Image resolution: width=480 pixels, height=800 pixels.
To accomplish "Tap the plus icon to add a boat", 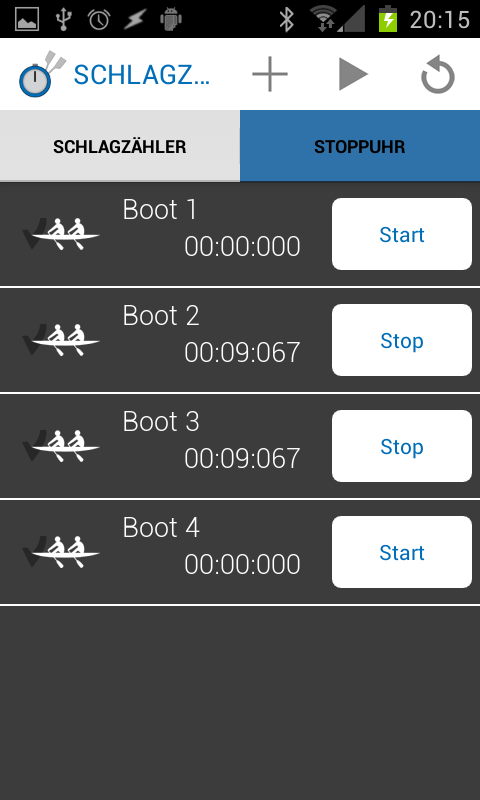I will [x=270, y=74].
